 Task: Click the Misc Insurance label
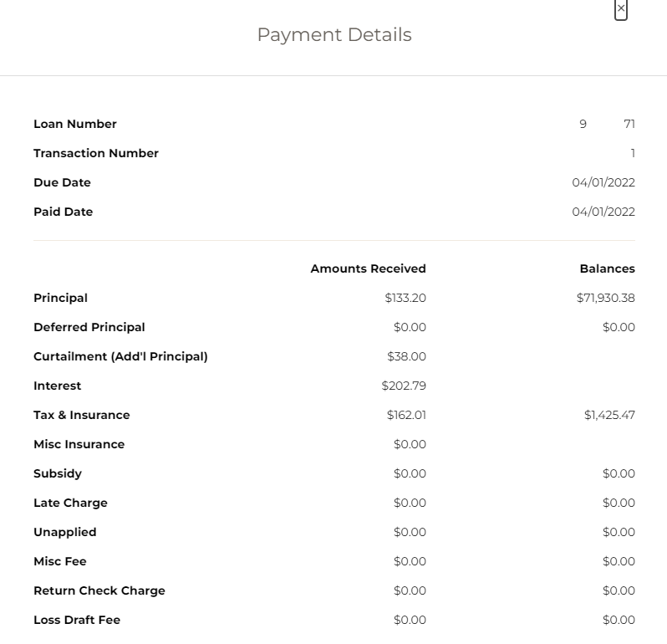[79, 444]
